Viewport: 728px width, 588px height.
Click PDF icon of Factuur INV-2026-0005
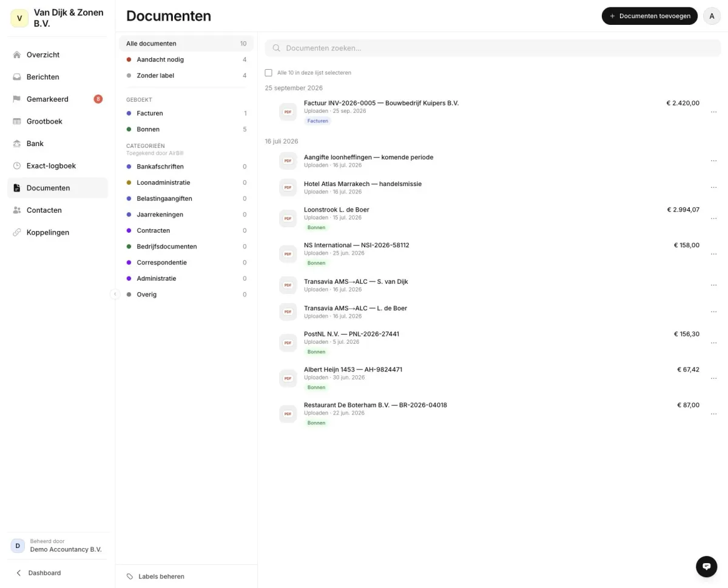coord(288,112)
